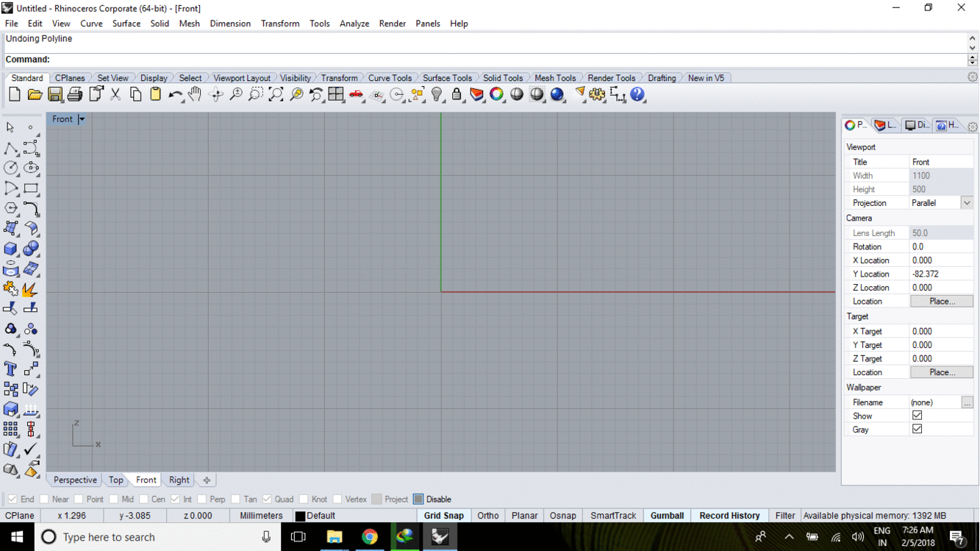Select the Rectangle tool in left sidebar

[31, 188]
